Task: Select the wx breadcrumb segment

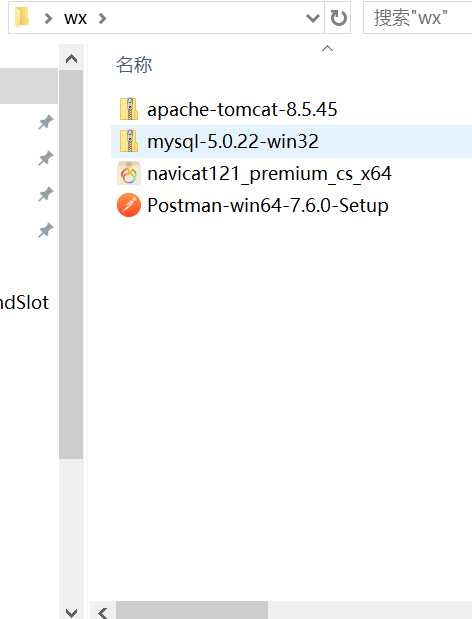Action: click(x=75, y=19)
